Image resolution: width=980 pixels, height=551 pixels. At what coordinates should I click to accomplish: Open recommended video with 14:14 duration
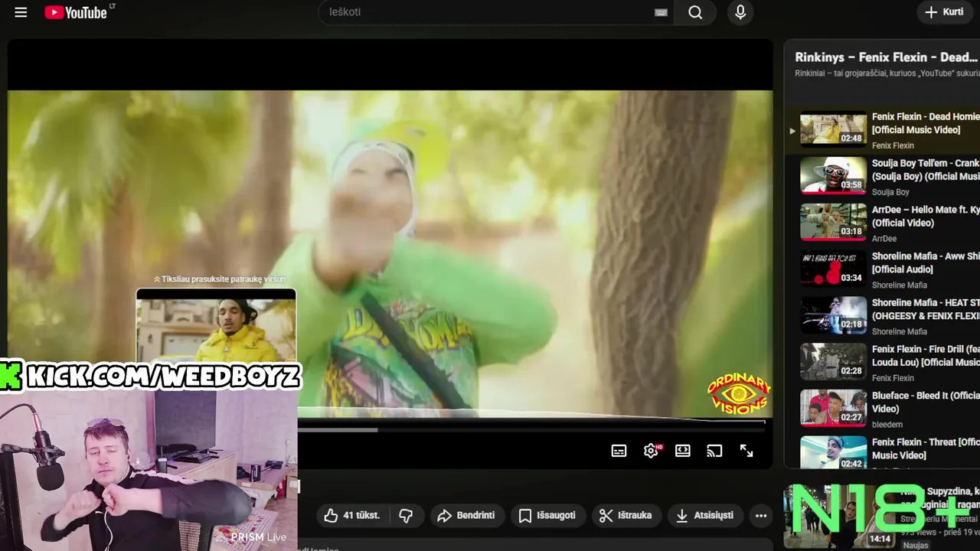tap(840, 516)
